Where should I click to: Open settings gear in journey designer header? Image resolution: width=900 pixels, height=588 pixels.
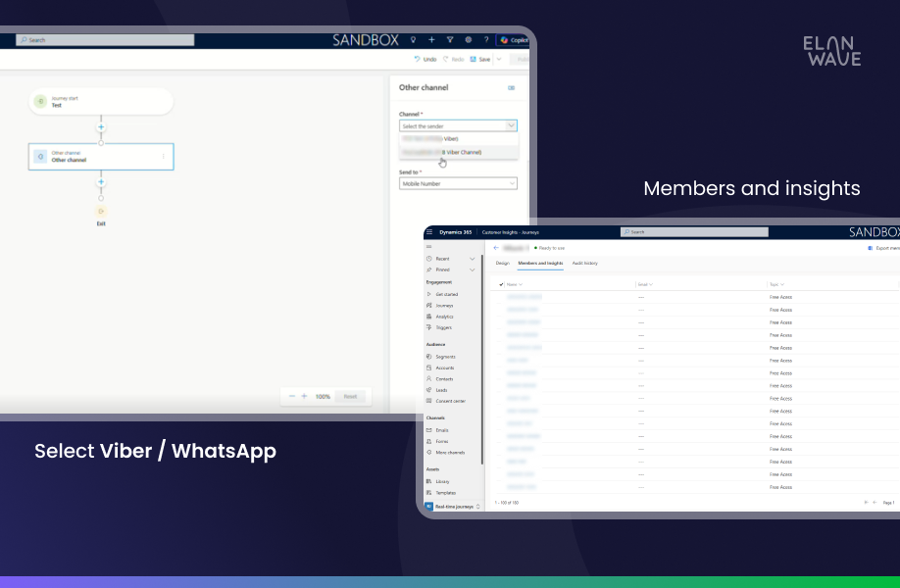point(469,40)
